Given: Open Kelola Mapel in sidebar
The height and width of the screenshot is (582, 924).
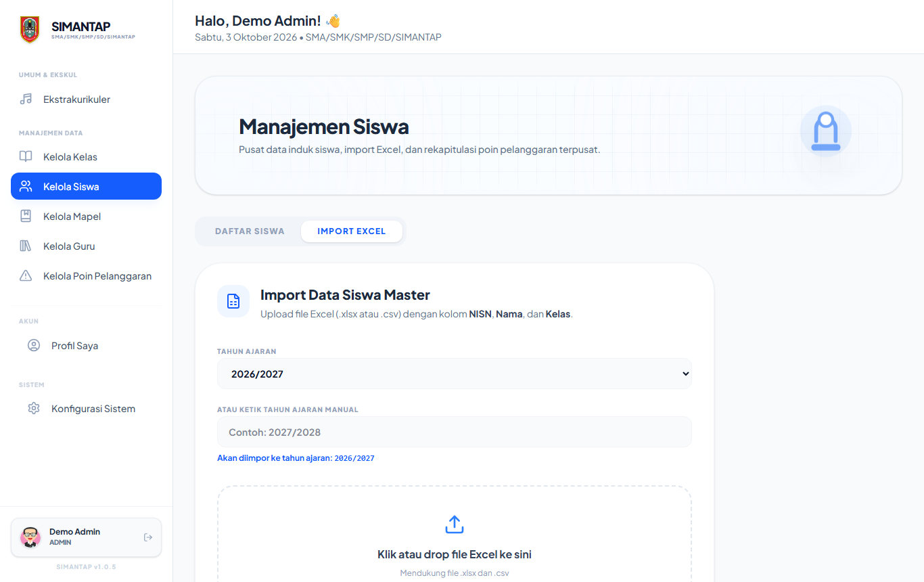Looking at the screenshot, I should 86,217.
